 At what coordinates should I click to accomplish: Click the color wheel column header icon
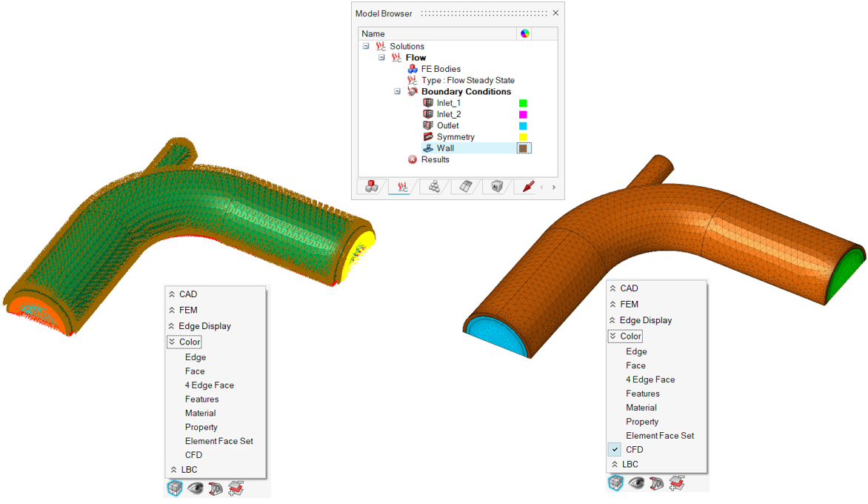[525, 34]
